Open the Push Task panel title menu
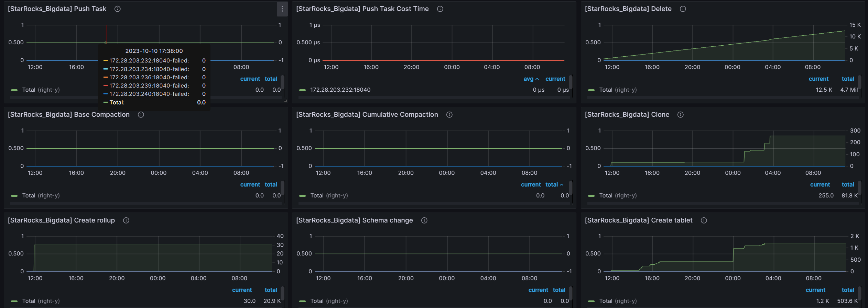The image size is (868, 308). pos(57,9)
